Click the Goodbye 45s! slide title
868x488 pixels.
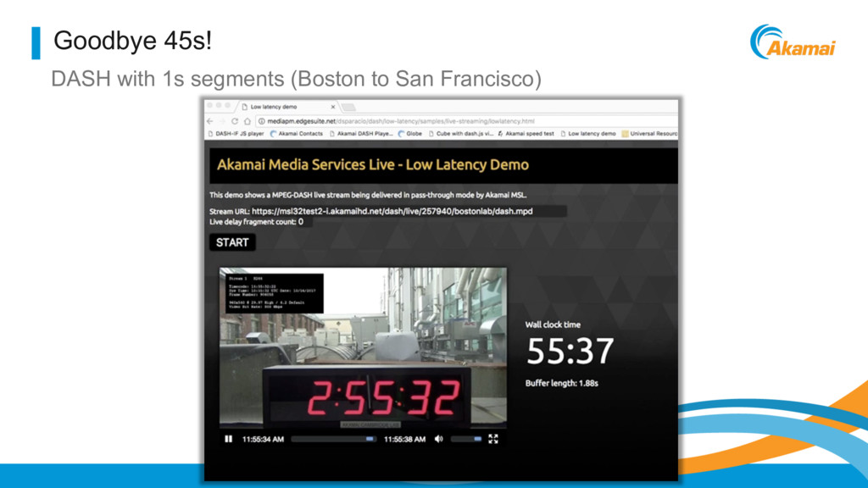[132, 41]
